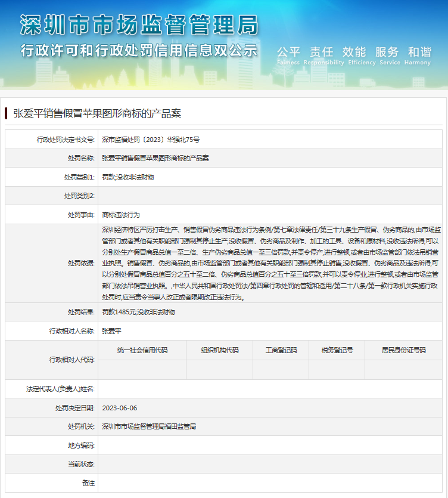The width and height of the screenshot is (448, 498).
Task: Click the 处罚类别2 label
Action: click(x=79, y=196)
